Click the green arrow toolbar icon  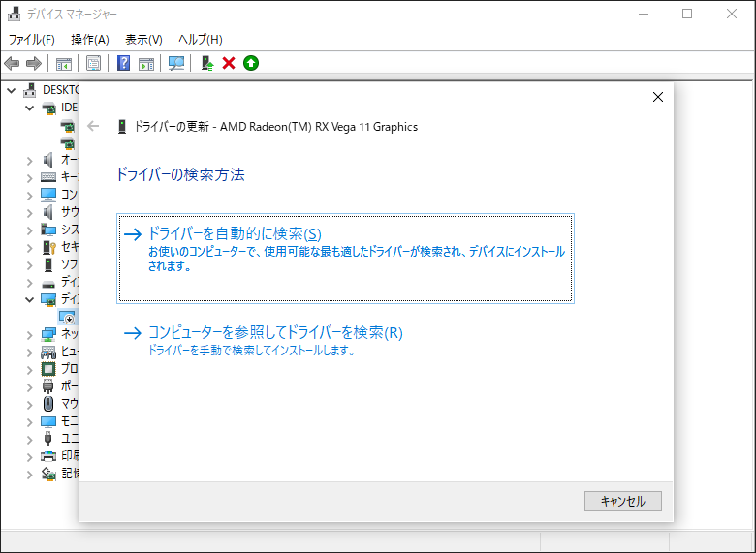pyautogui.click(x=251, y=63)
